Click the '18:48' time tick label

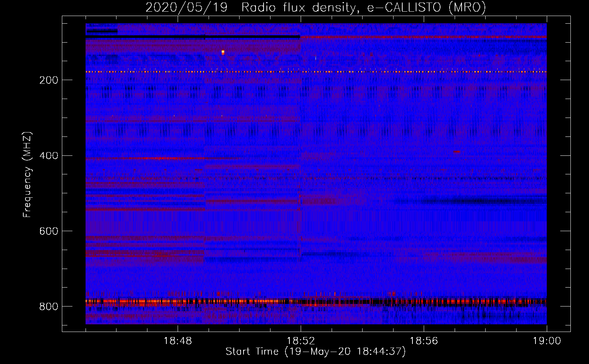[178, 341]
